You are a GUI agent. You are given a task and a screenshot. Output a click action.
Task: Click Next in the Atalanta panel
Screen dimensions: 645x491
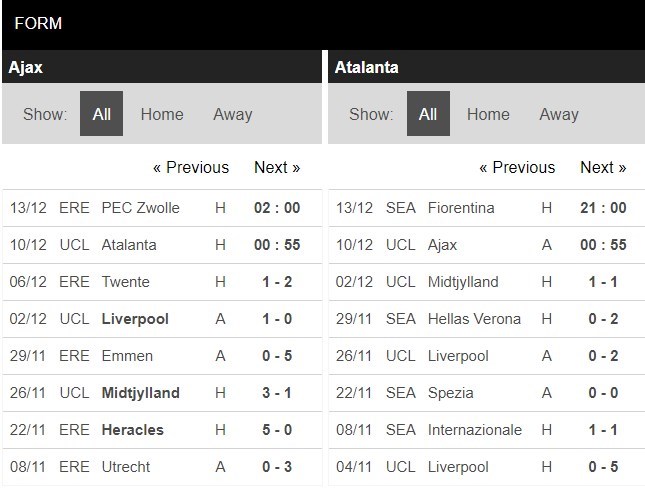click(x=603, y=168)
